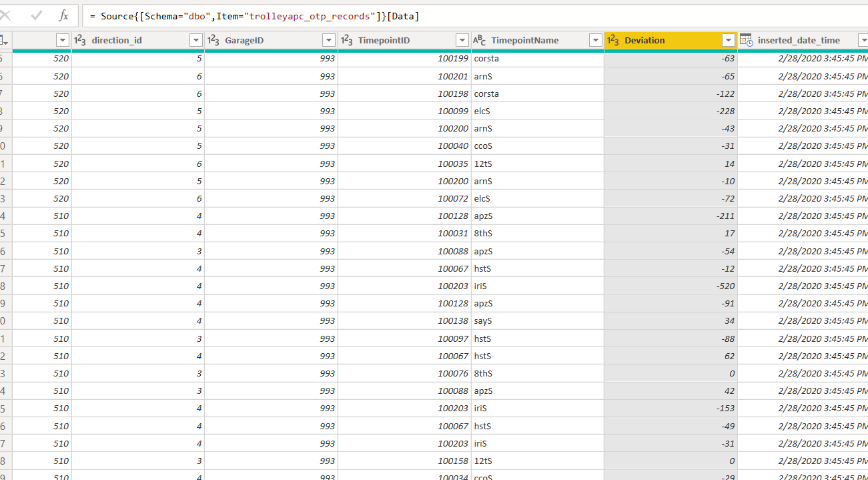Screen dimensions: 868x480
Task: Click ABC type icon of TimepointName column
Action: [480, 41]
